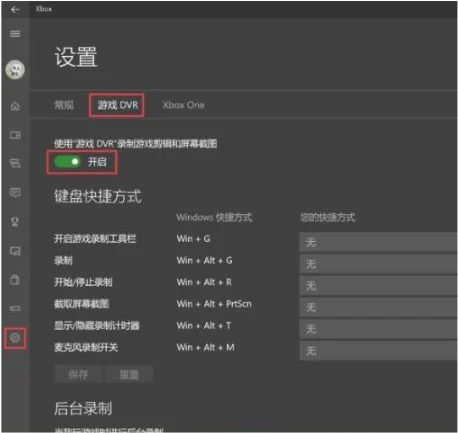The width and height of the screenshot is (458, 433).
Task: Click the 后台录制 heading
Action: pyautogui.click(x=83, y=408)
